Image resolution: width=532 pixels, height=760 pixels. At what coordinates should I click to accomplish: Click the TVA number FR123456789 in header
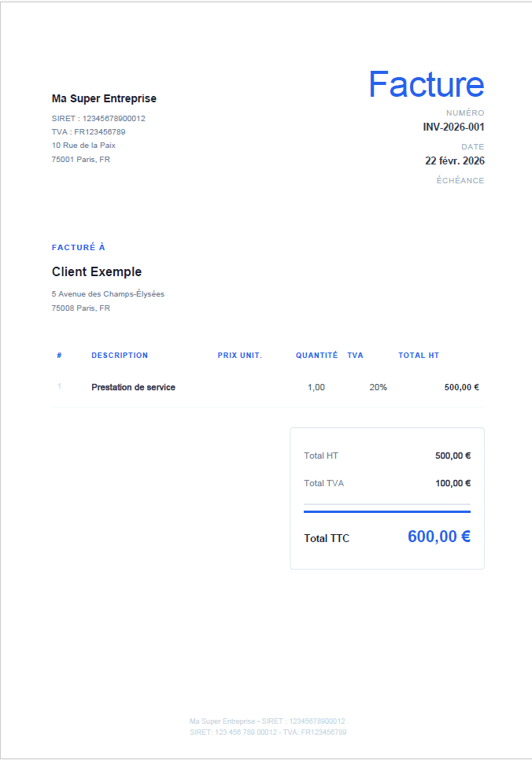click(x=88, y=132)
